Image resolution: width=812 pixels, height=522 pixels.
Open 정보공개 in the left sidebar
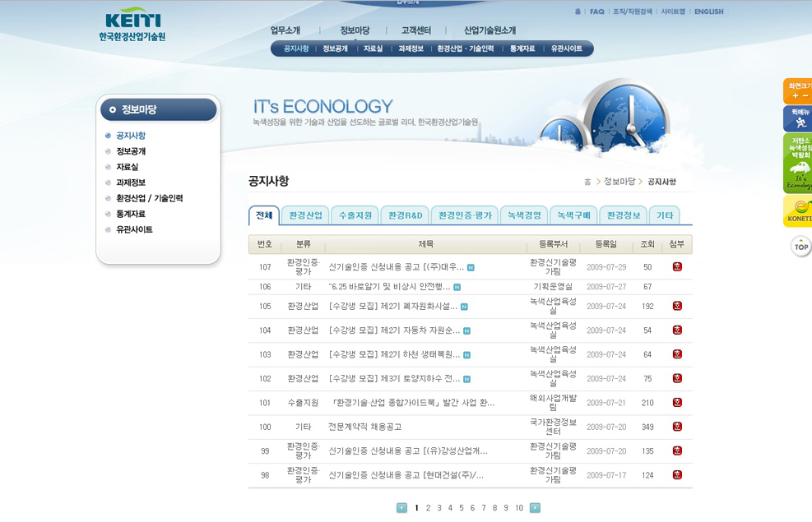pyautogui.click(x=131, y=151)
